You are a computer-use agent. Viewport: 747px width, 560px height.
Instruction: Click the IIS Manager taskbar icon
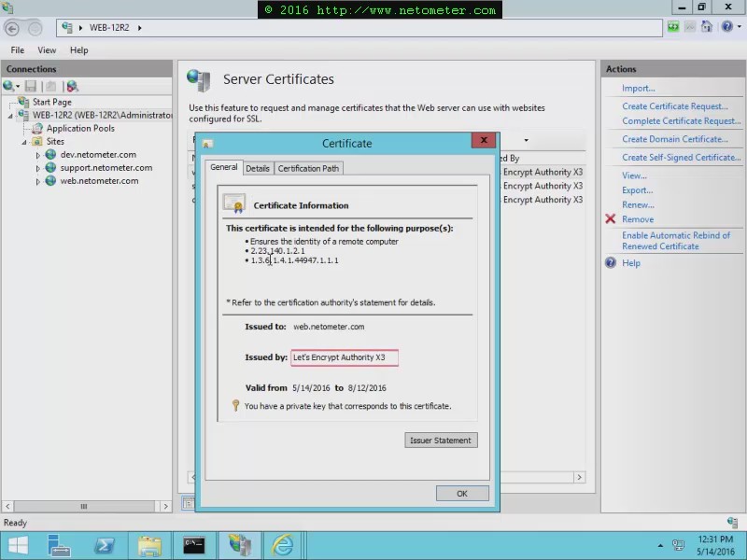coord(240,545)
